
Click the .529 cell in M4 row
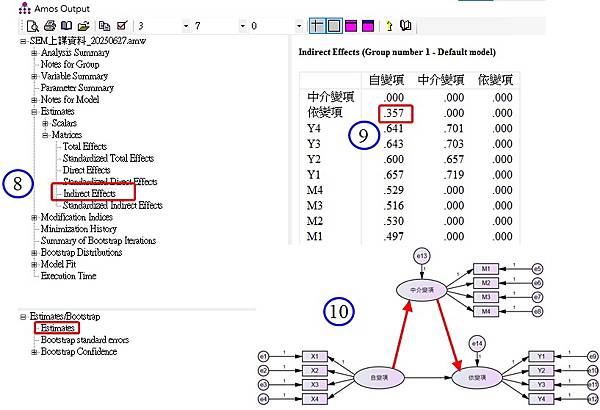click(394, 190)
